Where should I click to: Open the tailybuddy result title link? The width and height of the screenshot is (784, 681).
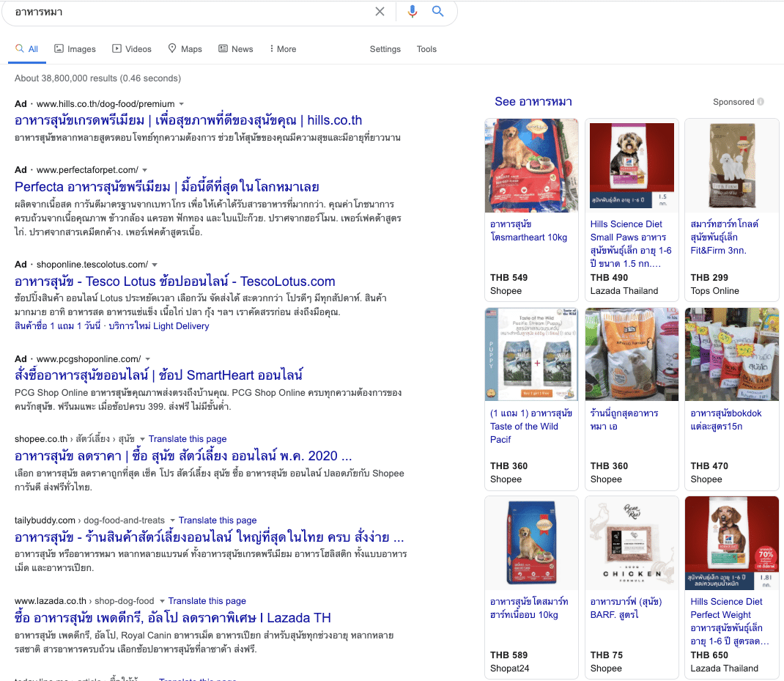click(209, 537)
